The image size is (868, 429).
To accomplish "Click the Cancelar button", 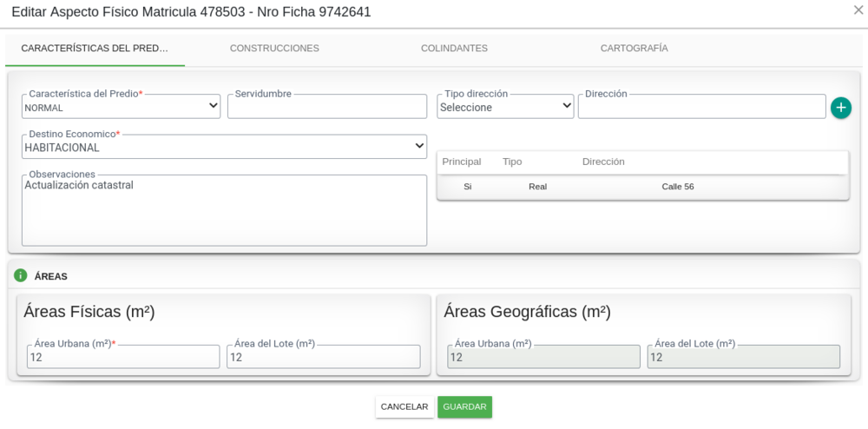I will point(404,406).
